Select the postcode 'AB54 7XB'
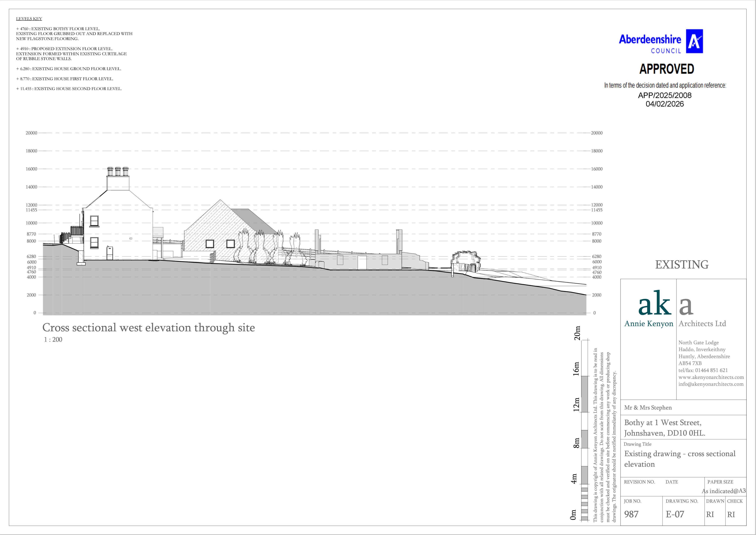Image resolution: width=756 pixels, height=535 pixels. point(690,363)
